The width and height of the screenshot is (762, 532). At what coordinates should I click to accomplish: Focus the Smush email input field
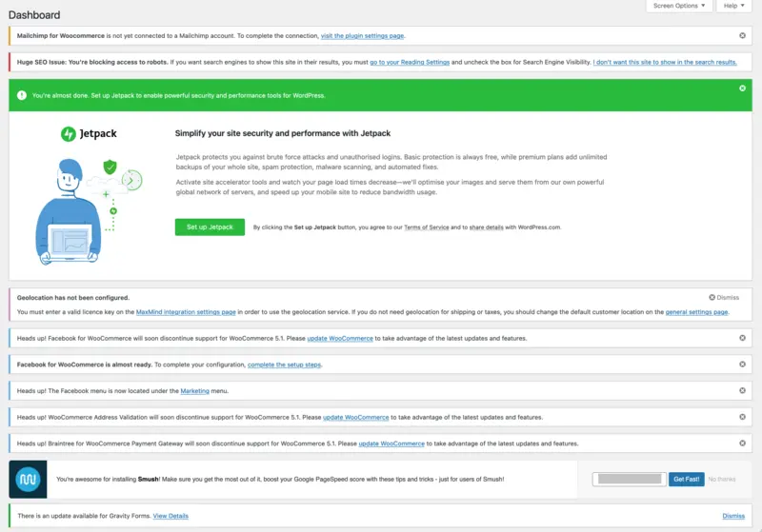(x=630, y=479)
